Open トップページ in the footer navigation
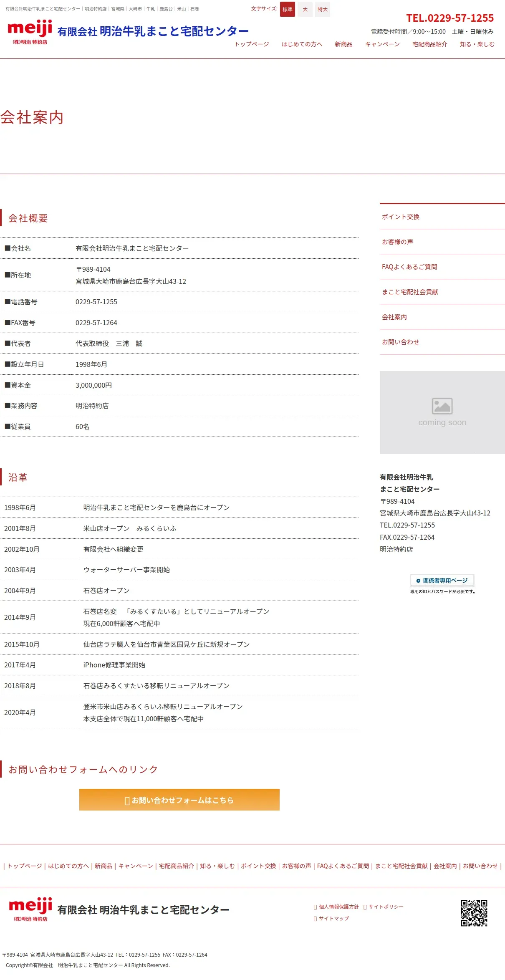 [25, 866]
